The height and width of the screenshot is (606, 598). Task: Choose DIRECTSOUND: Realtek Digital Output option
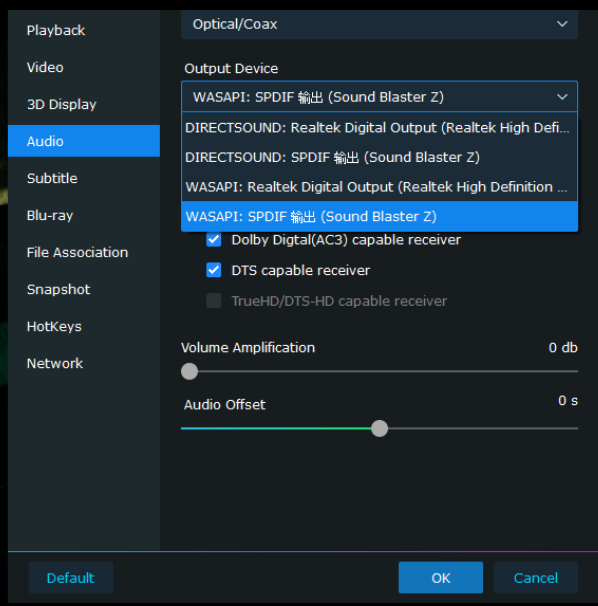click(x=379, y=128)
